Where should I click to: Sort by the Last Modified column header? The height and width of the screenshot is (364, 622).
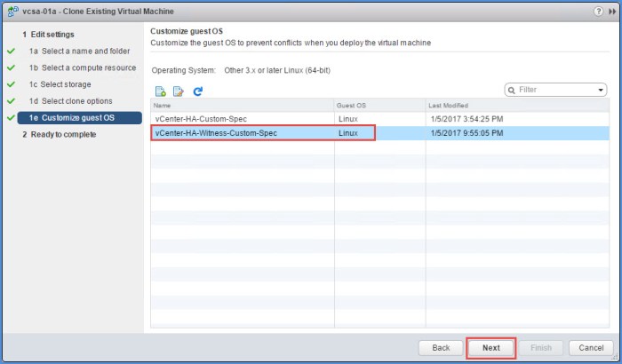[x=517, y=106]
